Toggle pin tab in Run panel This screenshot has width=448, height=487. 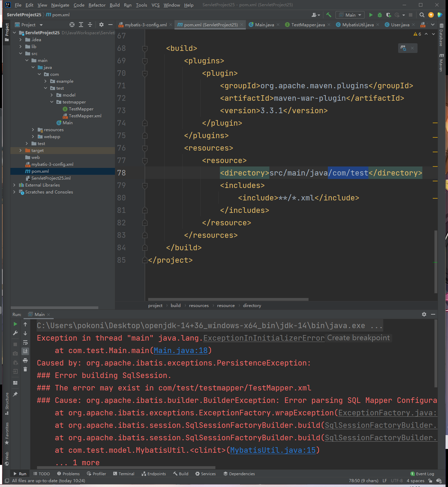point(15,394)
